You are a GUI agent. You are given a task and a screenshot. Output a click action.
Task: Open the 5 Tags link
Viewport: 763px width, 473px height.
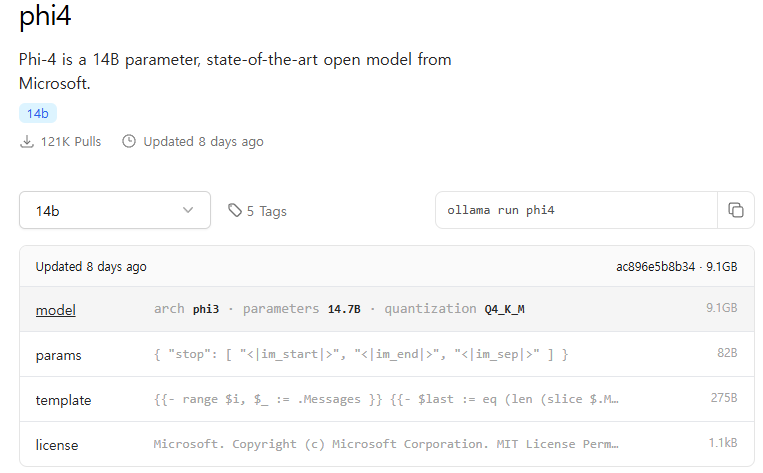point(266,211)
